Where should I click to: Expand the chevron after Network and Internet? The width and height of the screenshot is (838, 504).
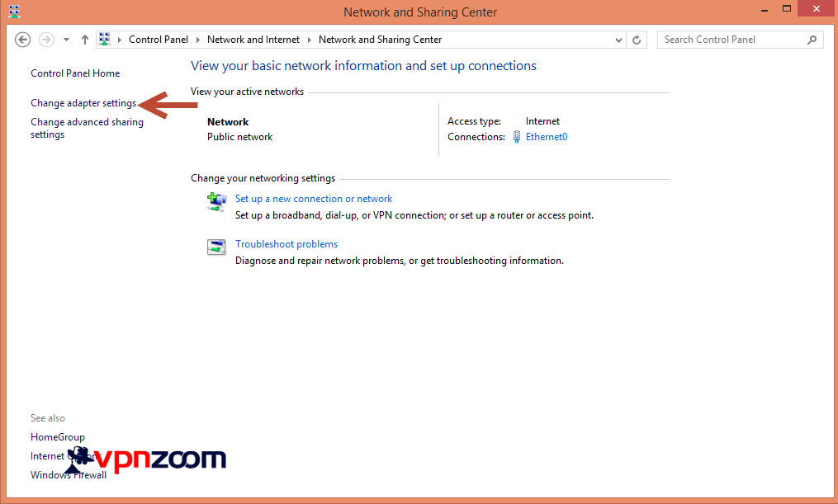(x=309, y=40)
